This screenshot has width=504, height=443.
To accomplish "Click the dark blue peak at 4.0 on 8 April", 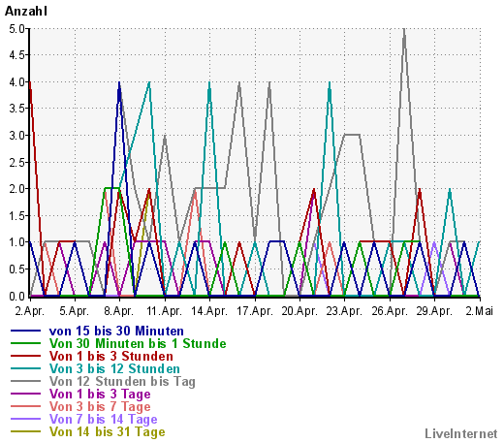I will tap(119, 83).
